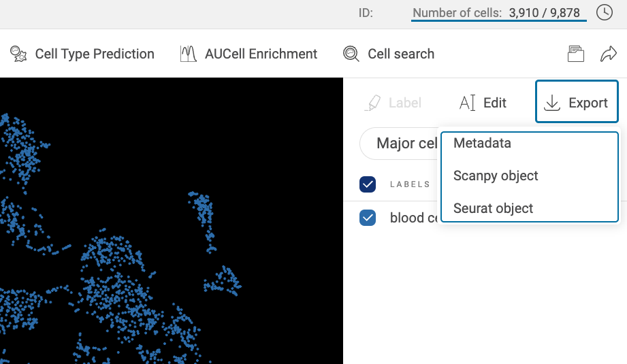Click the AUCell Enrichment graph icon
Screen dimensions: 627x364
pos(188,54)
